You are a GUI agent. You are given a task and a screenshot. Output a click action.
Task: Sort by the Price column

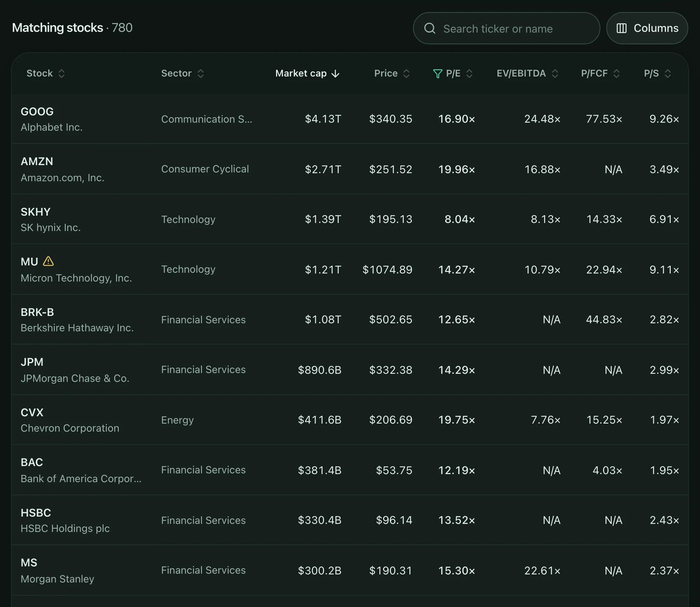[x=392, y=74]
